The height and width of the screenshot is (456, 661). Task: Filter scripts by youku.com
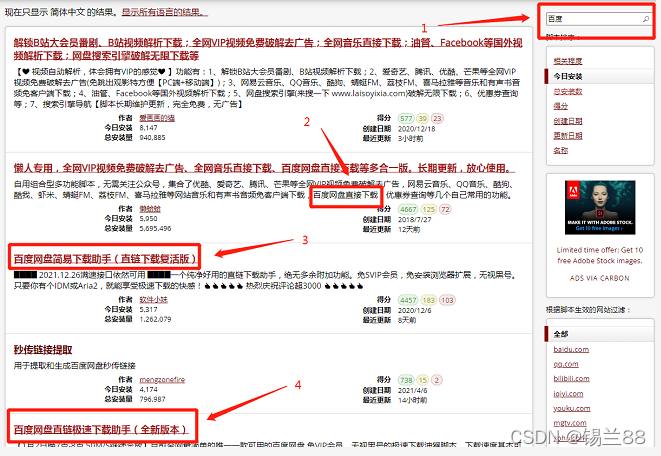(x=572, y=408)
